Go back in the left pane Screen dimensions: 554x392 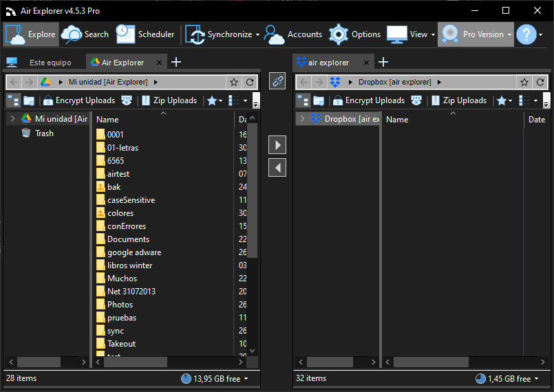click(x=14, y=83)
